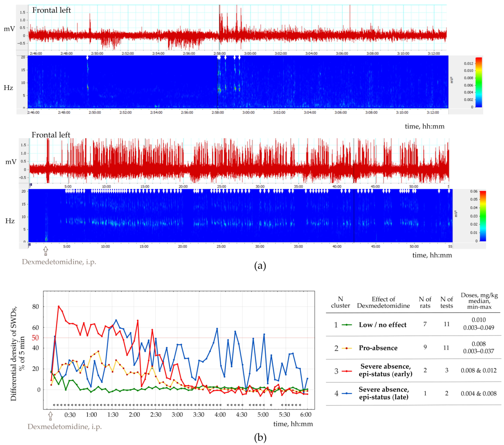Select the 'Pro-absence' table entry
This screenshot has width=504, height=445.
pyautogui.click(x=378, y=348)
